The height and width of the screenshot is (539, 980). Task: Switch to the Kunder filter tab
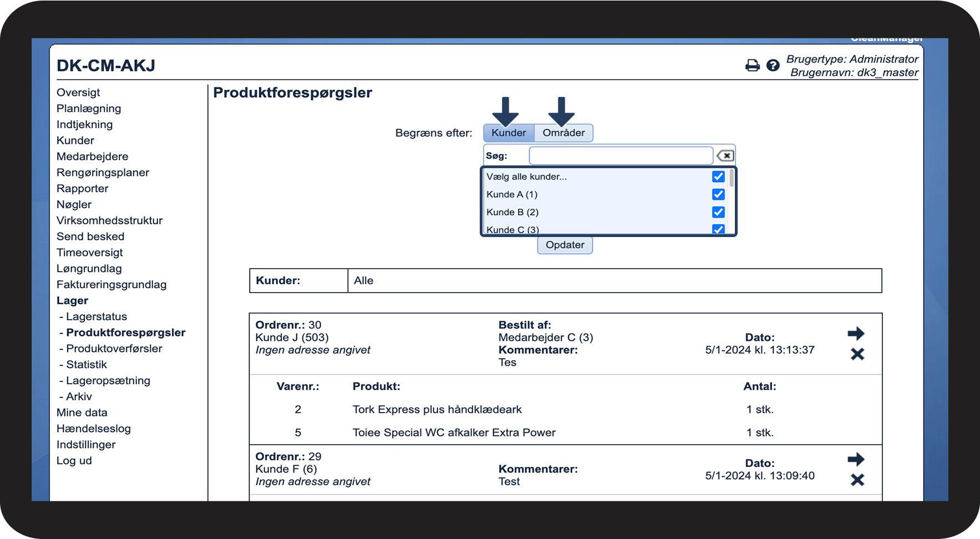pyautogui.click(x=509, y=133)
